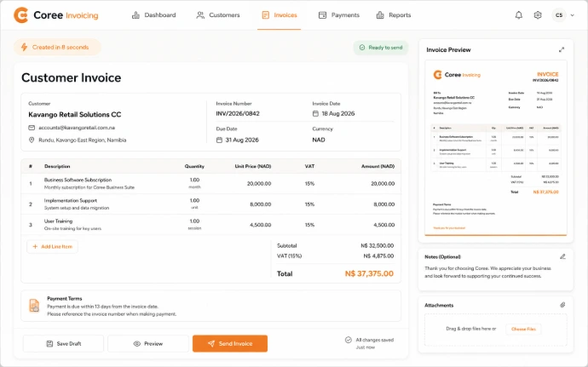Click the All changes saved check icon

(349, 340)
